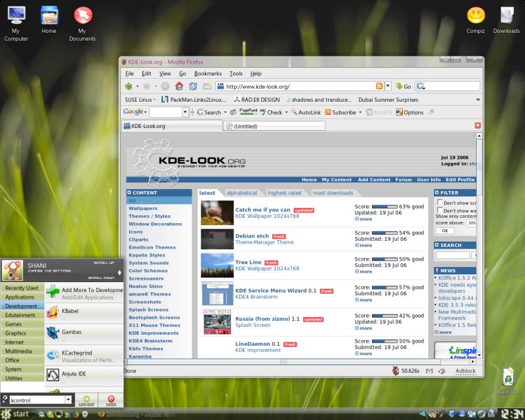Open Tree Line wallpaper thumbnail
Image resolution: width=525 pixels, height=420 pixels.
point(217,265)
